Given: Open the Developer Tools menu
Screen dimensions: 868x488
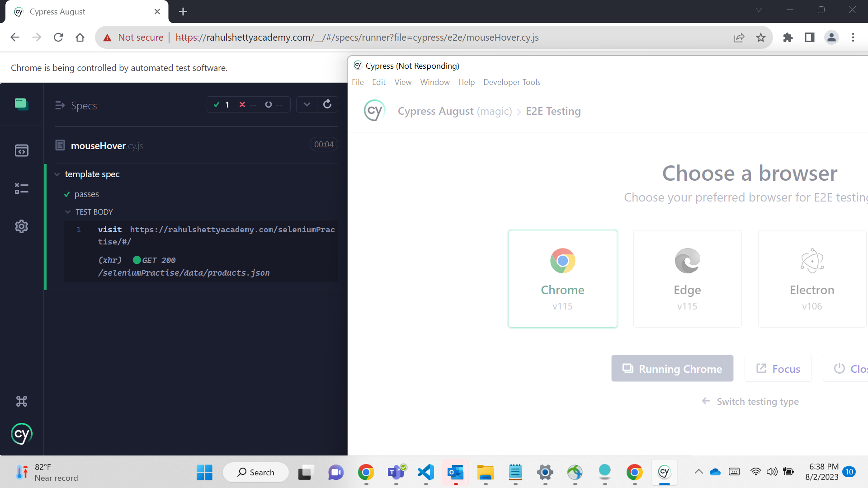Looking at the screenshot, I should pyautogui.click(x=512, y=82).
